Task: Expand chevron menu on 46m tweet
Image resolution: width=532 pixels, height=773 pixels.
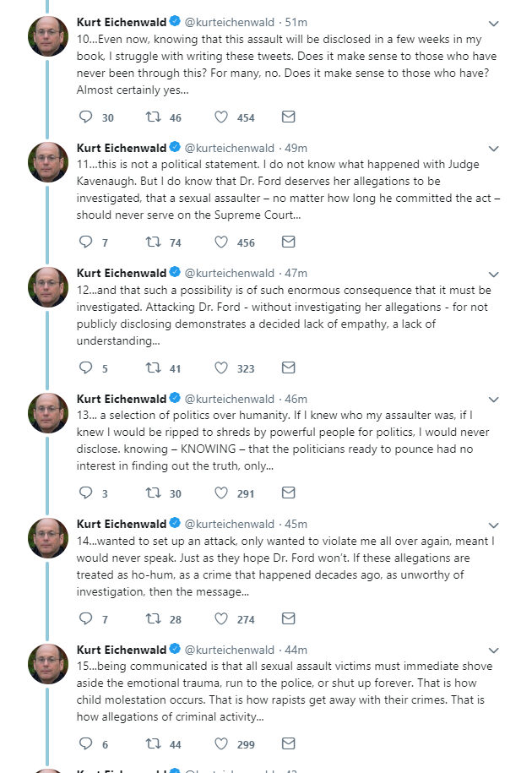Action: [493, 400]
